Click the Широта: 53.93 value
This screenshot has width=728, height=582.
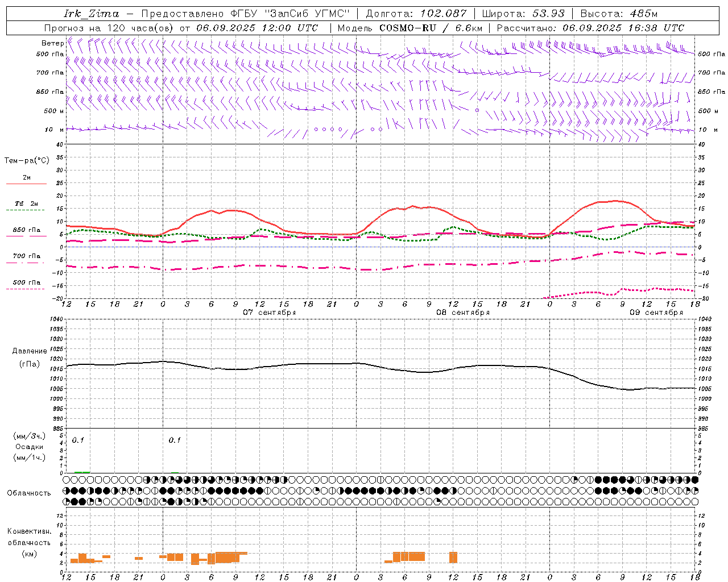pyautogui.click(x=523, y=14)
